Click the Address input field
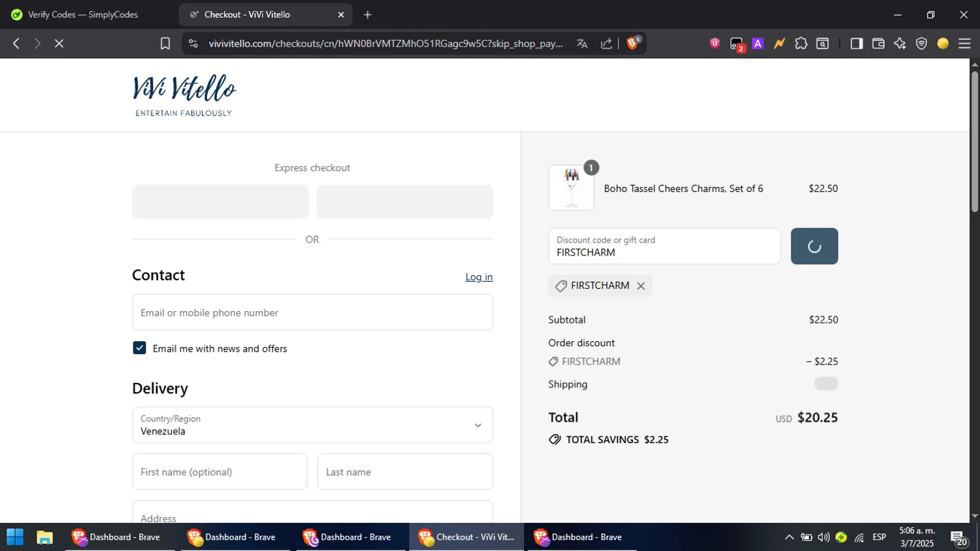Image resolution: width=980 pixels, height=551 pixels. pos(312,512)
